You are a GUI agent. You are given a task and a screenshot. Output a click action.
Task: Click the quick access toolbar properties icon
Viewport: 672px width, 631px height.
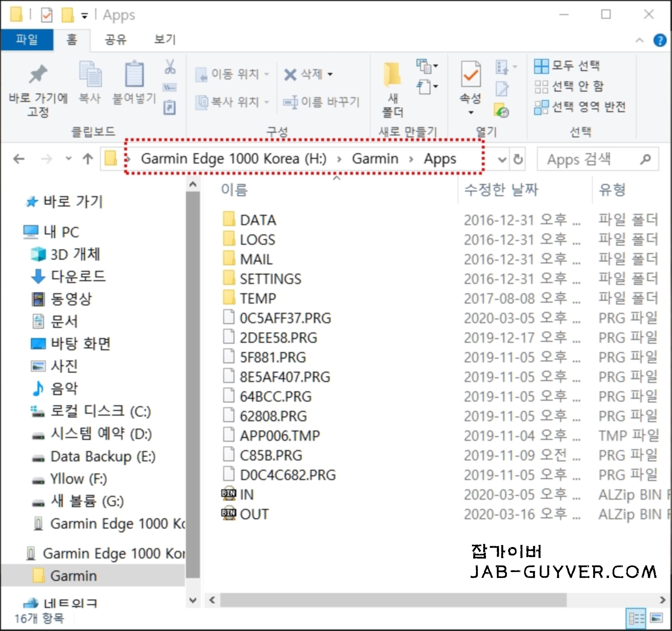click(x=47, y=15)
